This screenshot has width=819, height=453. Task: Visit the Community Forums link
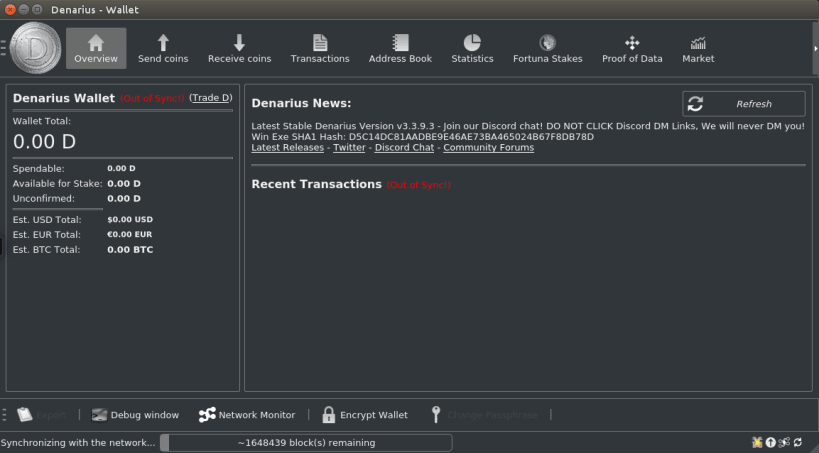pyautogui.click(x=488, y=147)
